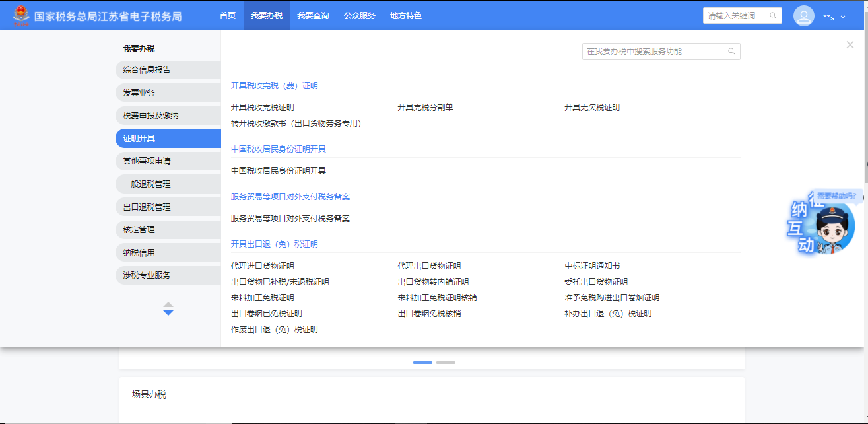Select 出口退税管理 sidebar category
868x424 pixels.
click(x=147, y=207)
